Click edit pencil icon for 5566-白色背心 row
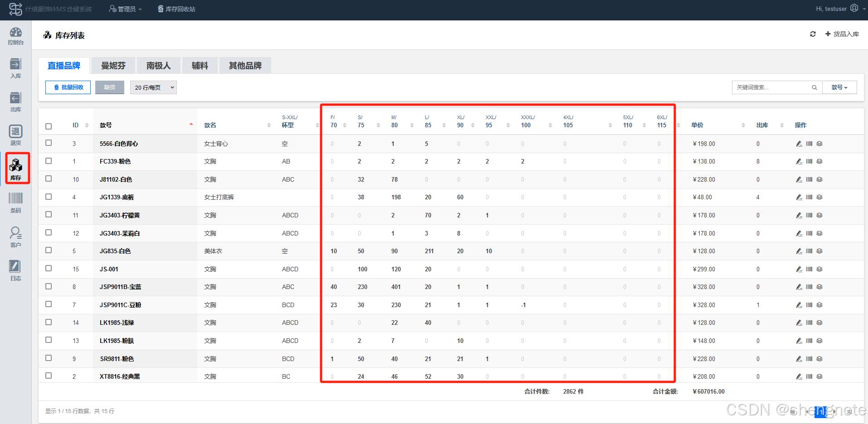This screenshot has width=868, height=424. (799, 144)
